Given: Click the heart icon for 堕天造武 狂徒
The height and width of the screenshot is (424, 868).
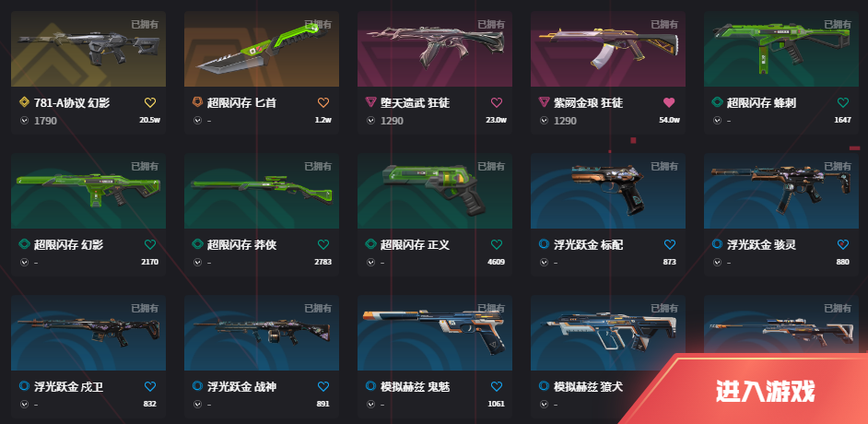Looking at the screenshot, I should 497,102.
